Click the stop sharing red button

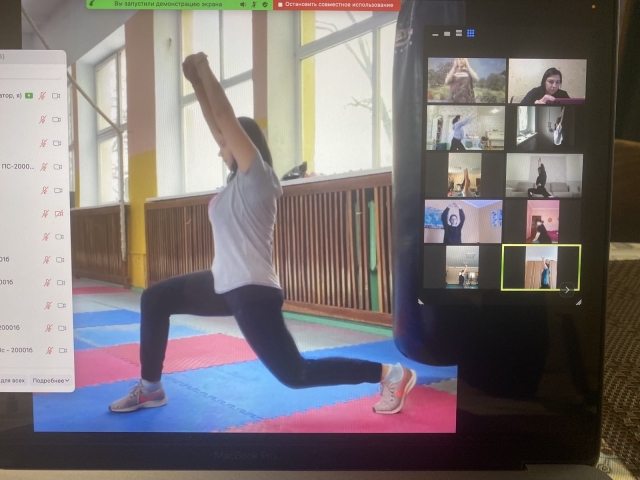click(336, 5)
